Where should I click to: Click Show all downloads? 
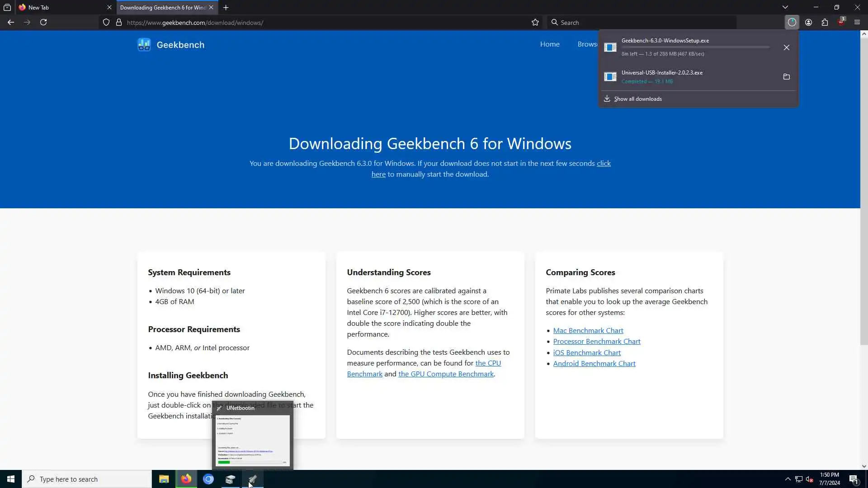(637, 99)
